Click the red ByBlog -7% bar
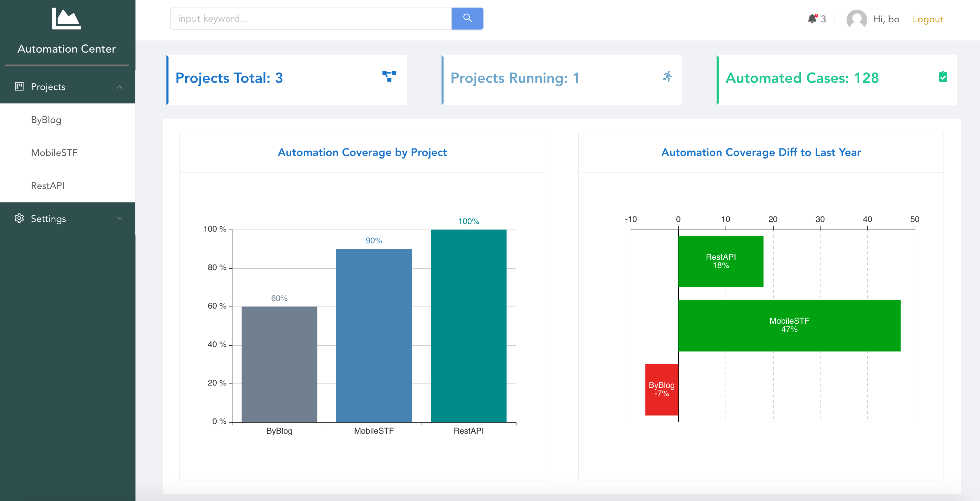Viewport: 980px width, 501px height. [x=662, y=390]
